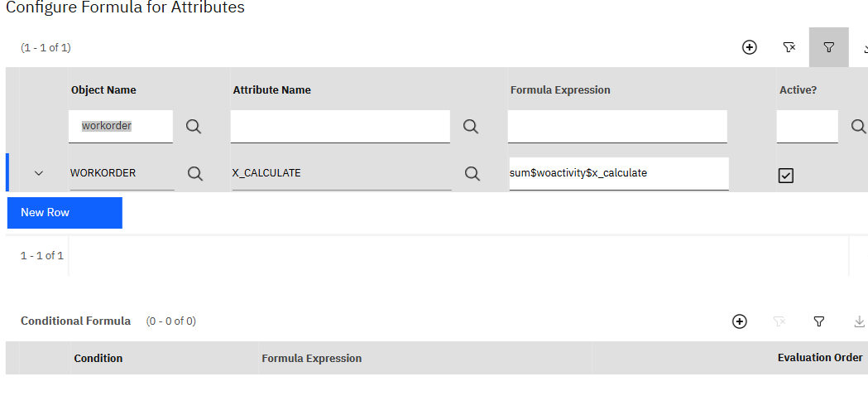Viewport: 868px width, 396px height.
Task: Click the Attribute Name filter input
Action: point(340,126)
